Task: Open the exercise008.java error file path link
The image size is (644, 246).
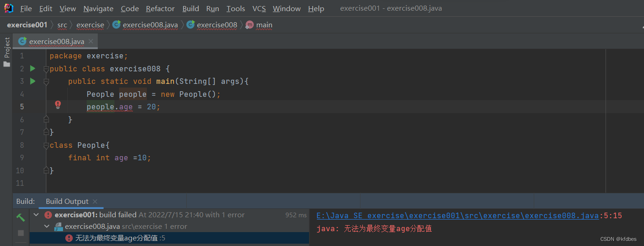Action: [x=457, y=215]
